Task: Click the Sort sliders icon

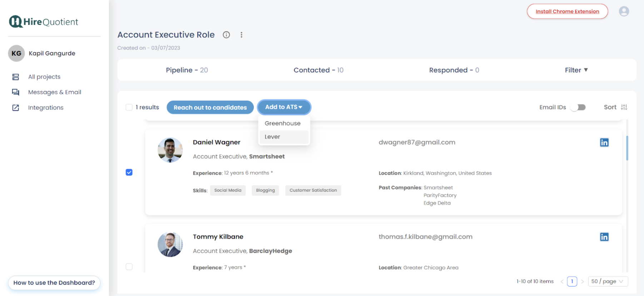Action: click(x=624, y=107)
